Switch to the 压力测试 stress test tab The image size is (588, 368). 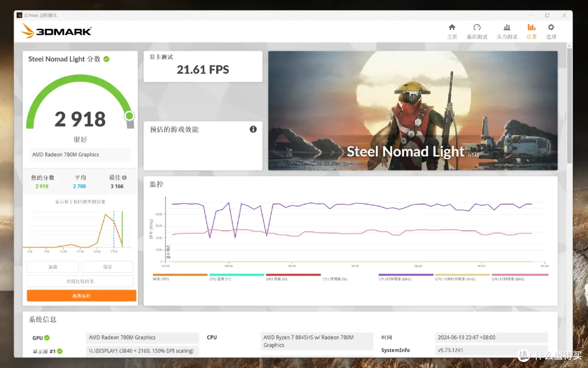pos(507,32)
